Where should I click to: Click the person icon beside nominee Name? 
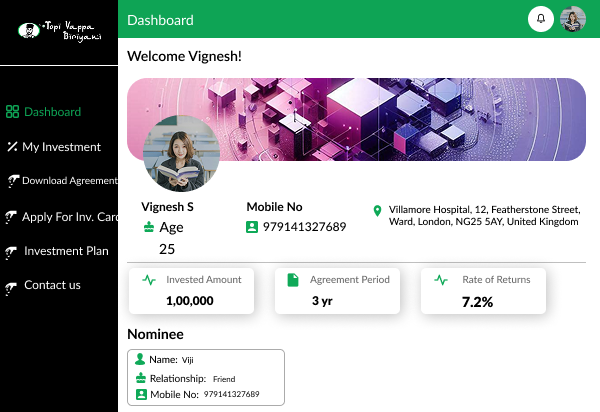pos(140,359)
